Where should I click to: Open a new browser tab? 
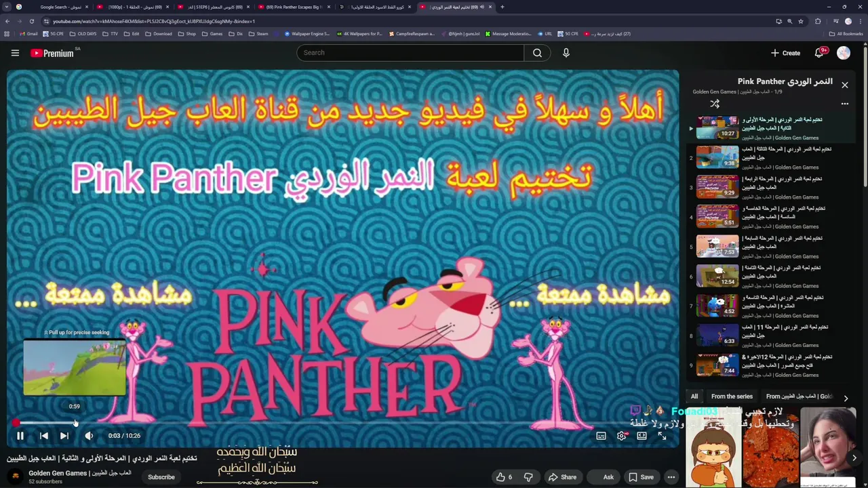(502, 7)
